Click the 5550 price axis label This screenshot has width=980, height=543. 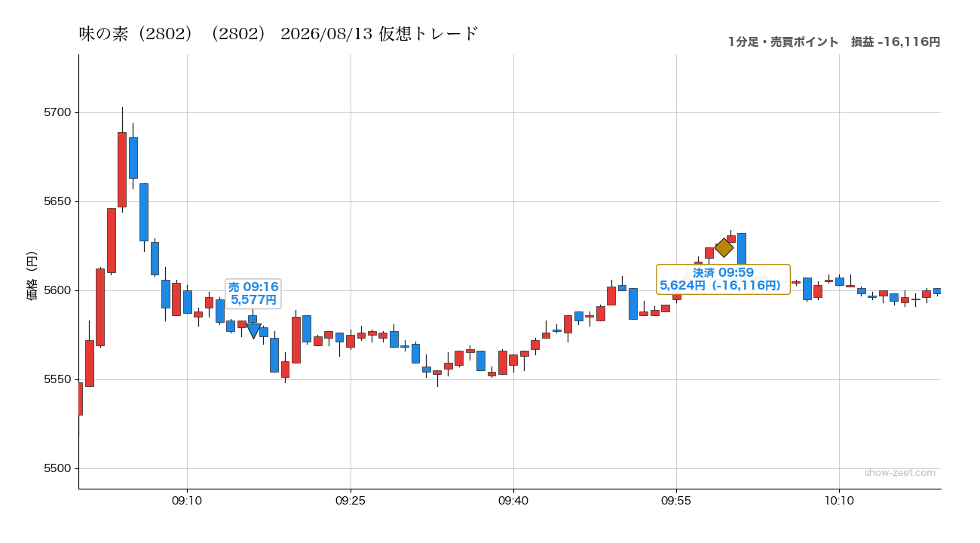point(57,379)
